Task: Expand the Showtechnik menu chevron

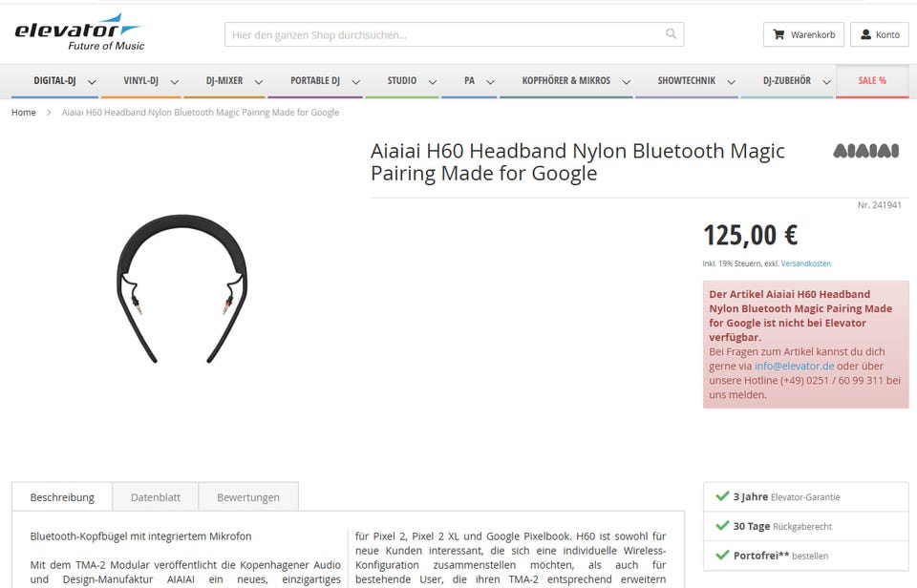Action: pos(731,82)
